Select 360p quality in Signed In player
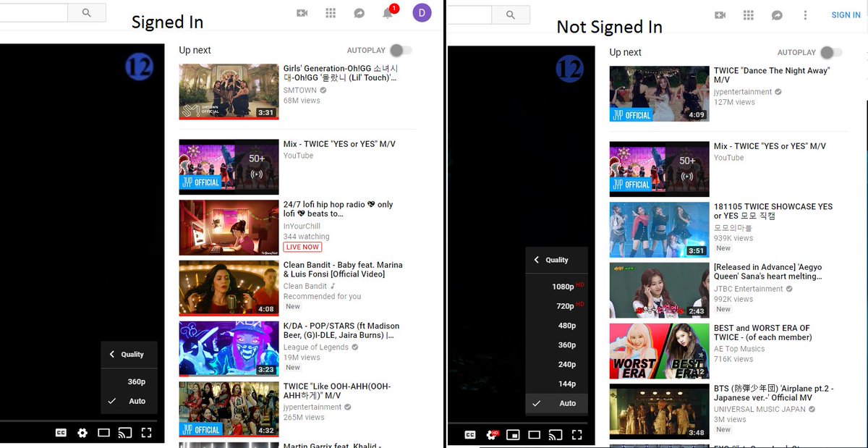 click(129, 381)
